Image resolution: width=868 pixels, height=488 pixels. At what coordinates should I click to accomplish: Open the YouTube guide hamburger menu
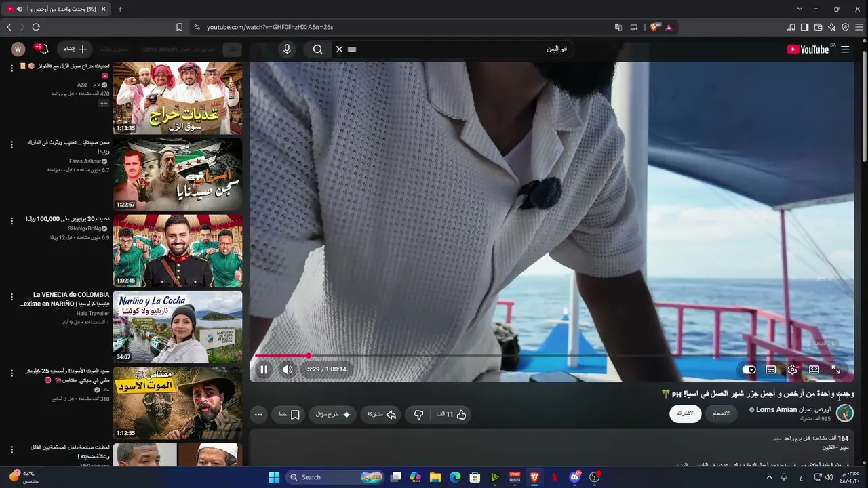845,49
